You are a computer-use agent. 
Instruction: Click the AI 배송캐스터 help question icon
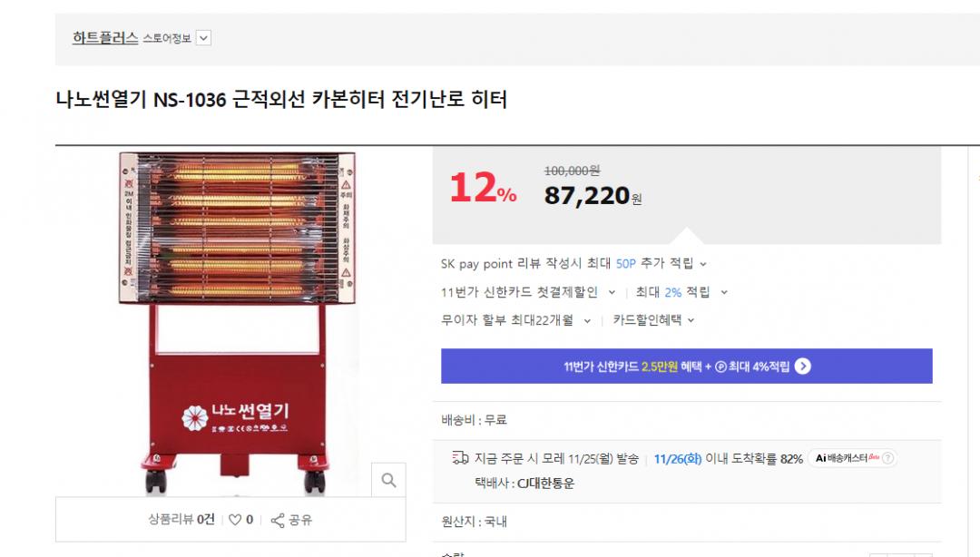coord(887,459)
